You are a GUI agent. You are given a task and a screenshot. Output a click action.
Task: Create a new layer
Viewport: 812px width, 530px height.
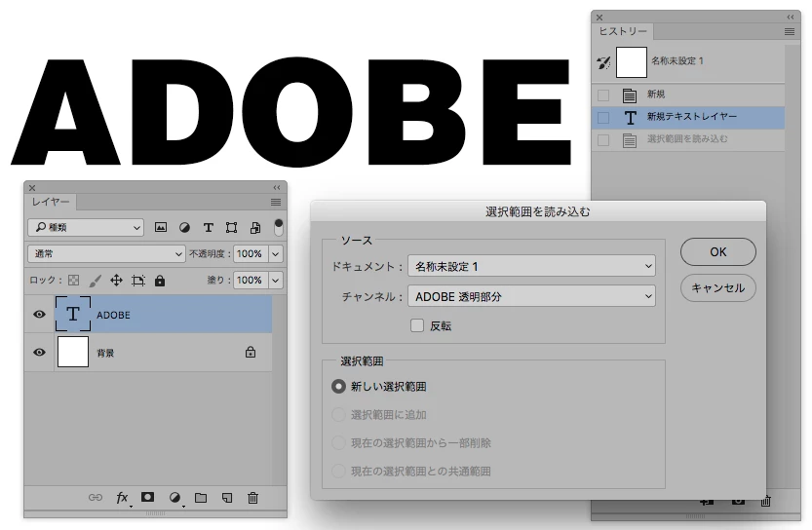click(x=227, y=498)
